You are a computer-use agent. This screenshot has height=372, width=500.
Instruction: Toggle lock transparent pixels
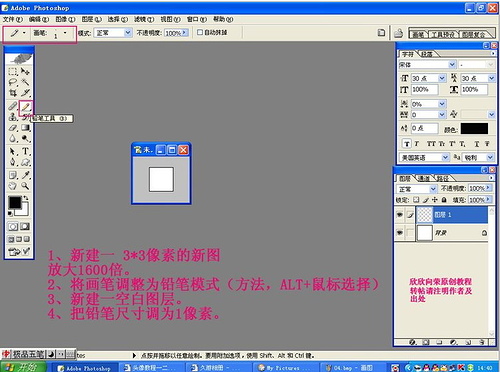tap(416, 200)
